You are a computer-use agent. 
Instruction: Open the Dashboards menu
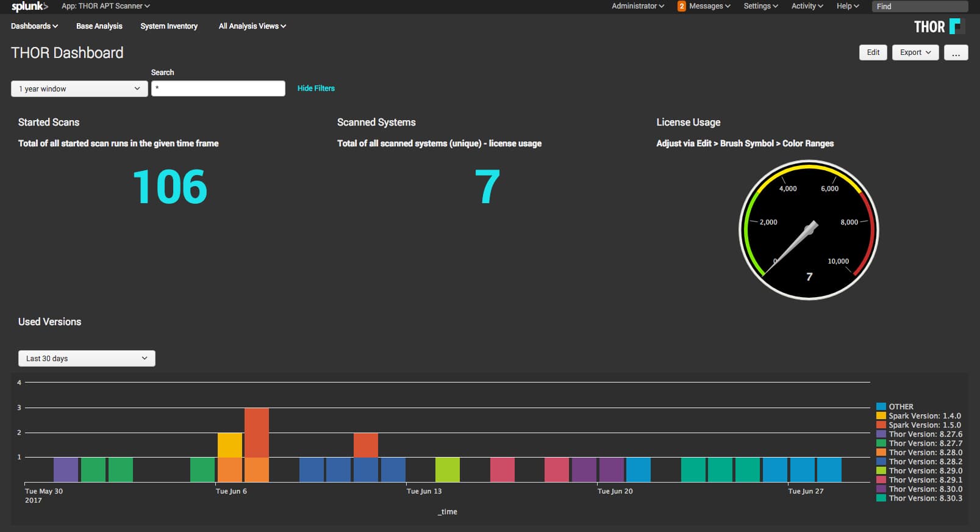35,26
